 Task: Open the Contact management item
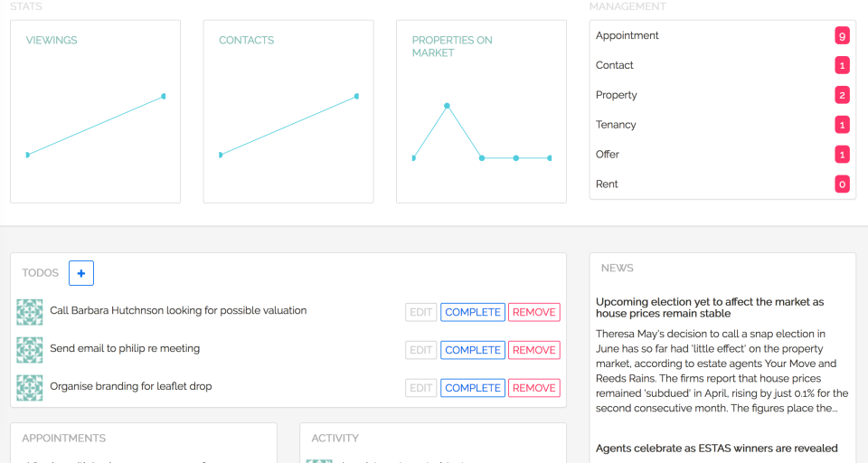click(x=615, y=65)
